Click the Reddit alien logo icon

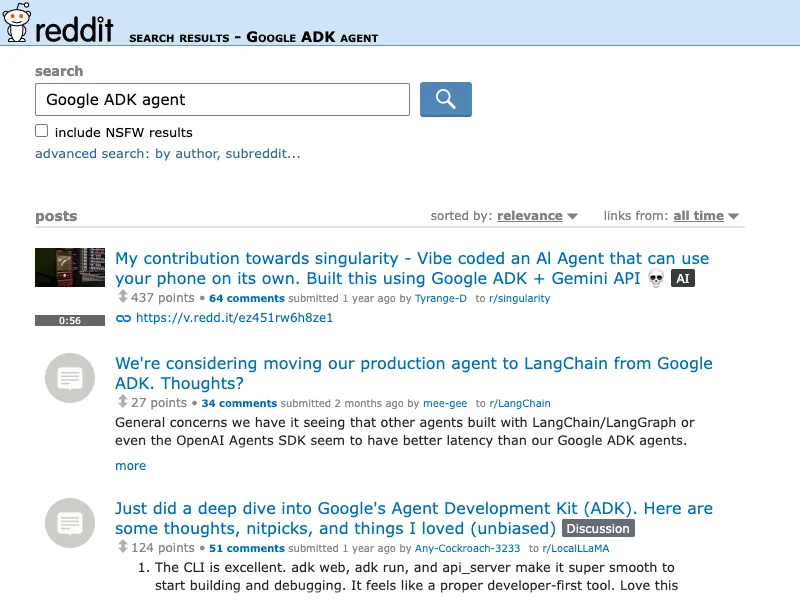click(16, 22)
